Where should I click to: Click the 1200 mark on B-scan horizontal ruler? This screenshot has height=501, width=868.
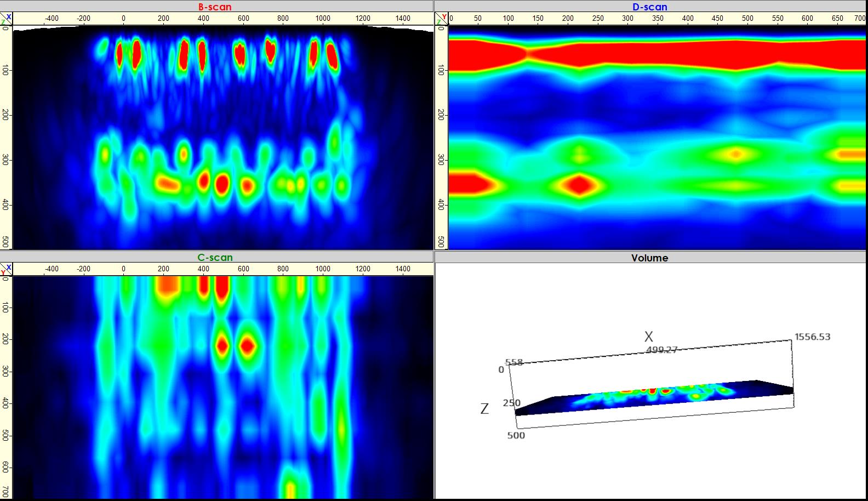[x=363, y=19]
